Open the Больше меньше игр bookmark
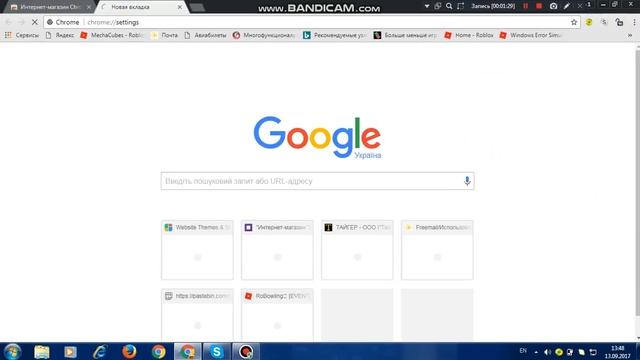 [x=405, y=36]
